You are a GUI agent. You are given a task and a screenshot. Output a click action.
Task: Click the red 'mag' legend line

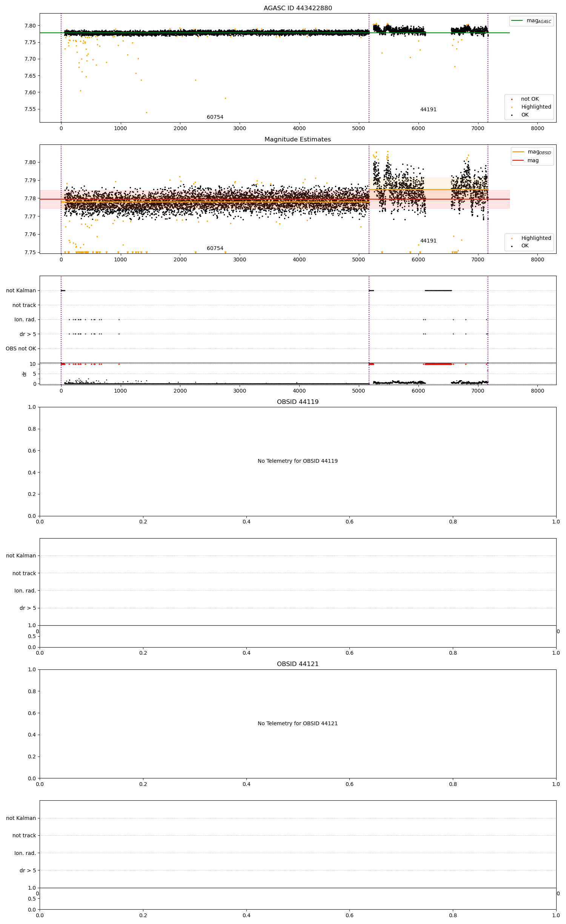click(x=518, y=161)
